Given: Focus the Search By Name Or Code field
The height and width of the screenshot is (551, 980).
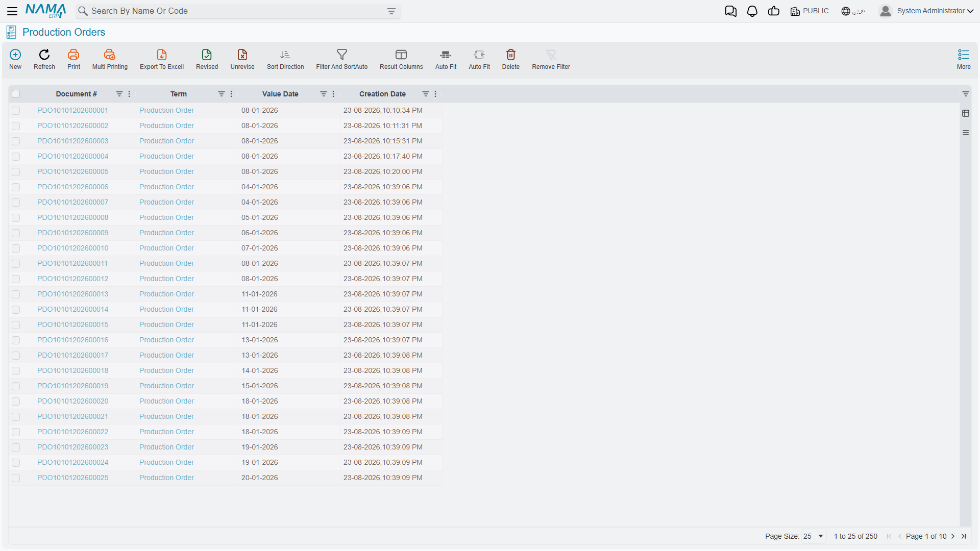Looking at the screenshot, I should 237,11.
